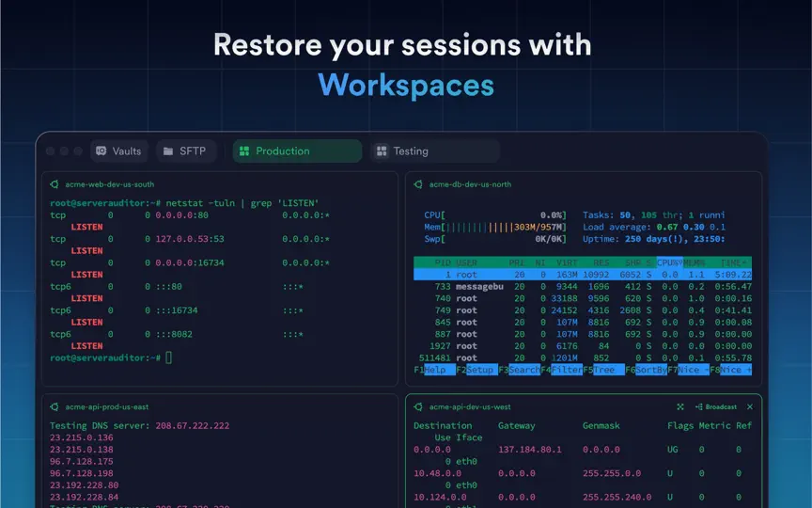Select the htop row for PID 511481
This screenshot has height=508, width=812.
point(583,358)
